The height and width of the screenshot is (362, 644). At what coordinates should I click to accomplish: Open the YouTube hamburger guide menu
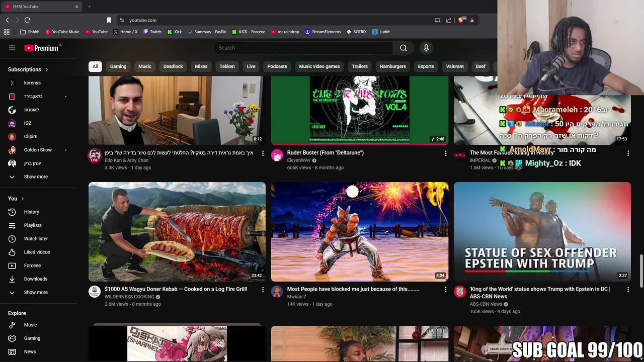tap(12, 48)
